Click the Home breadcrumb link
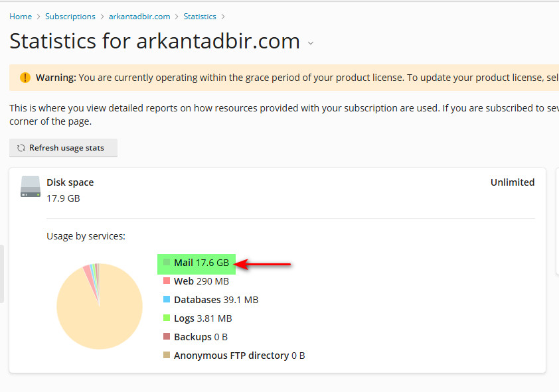 [21, 17]
